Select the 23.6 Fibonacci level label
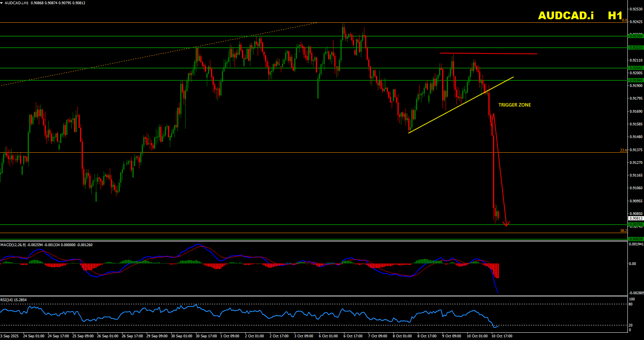This screenshot has height=340, width=644. (x=623, y=150)
